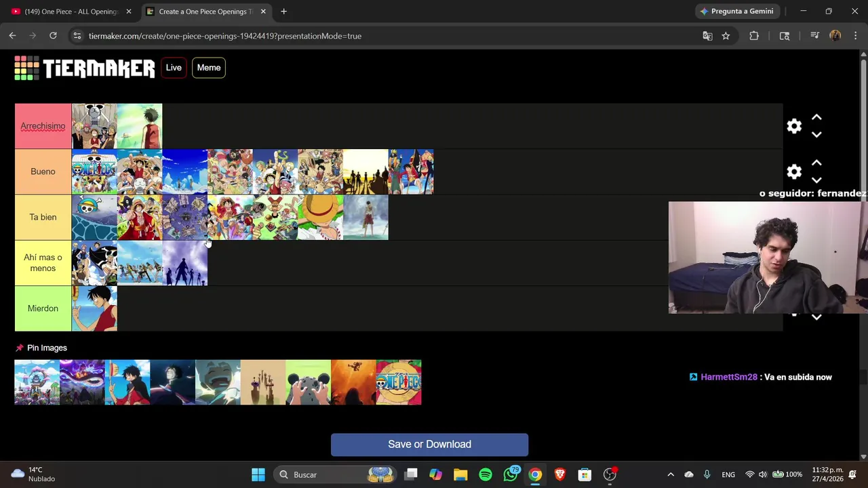Viewport: 868px width, 488px height.
Task: Select One Piece logo thumbnail in Bueno row
Action: tap(94, 171)
